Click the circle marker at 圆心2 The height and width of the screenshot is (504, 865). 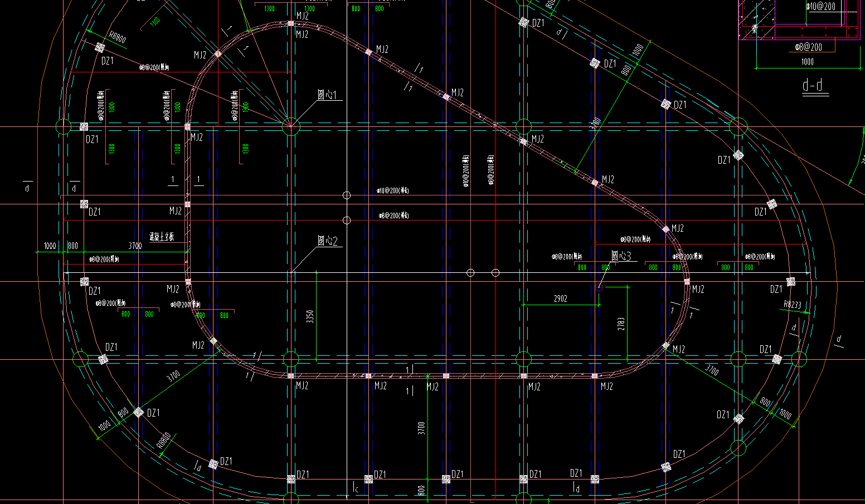point(291,273)
